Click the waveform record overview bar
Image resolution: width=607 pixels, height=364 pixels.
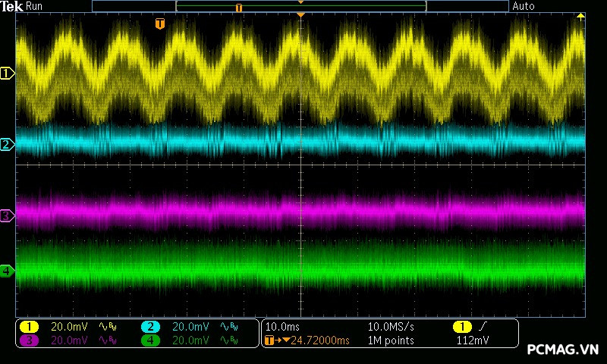click(x=300, y=6)
